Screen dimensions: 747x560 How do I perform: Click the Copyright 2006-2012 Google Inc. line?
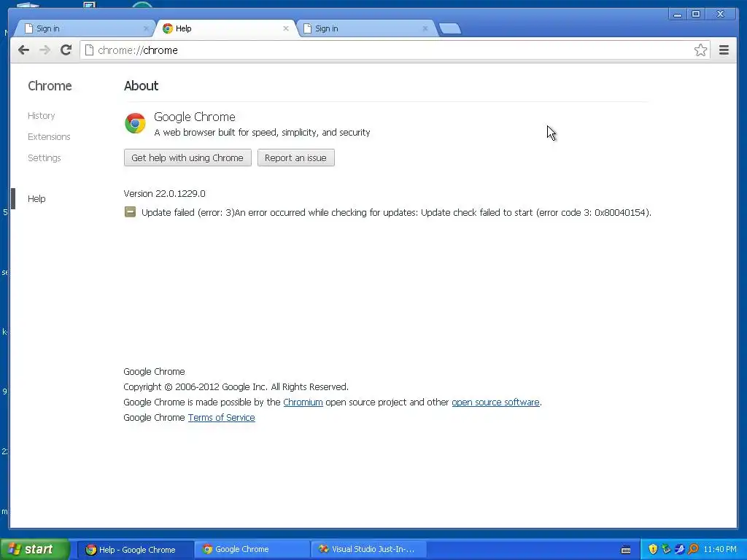(236, 386)
